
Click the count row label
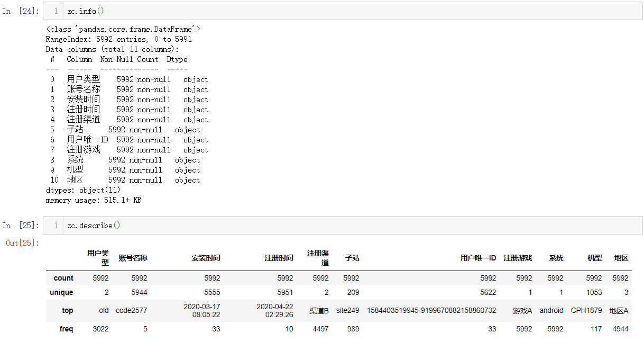click(x=63, y=278)
